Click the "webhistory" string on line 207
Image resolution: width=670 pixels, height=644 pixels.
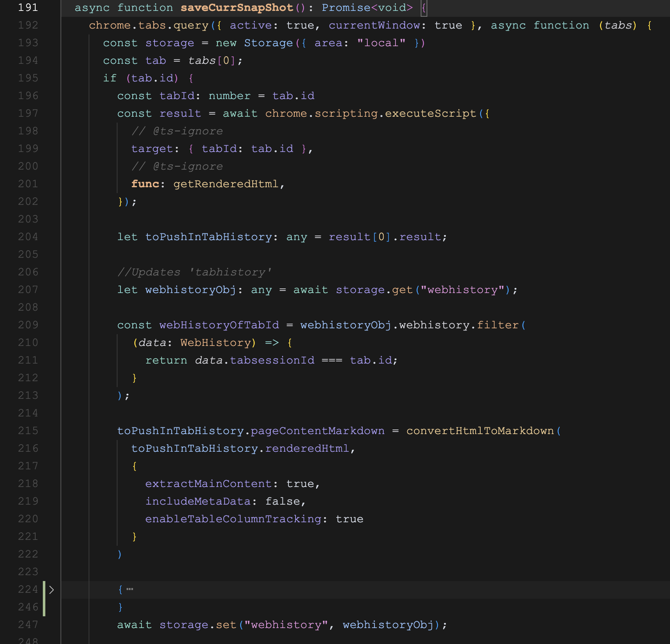point(463,290)
